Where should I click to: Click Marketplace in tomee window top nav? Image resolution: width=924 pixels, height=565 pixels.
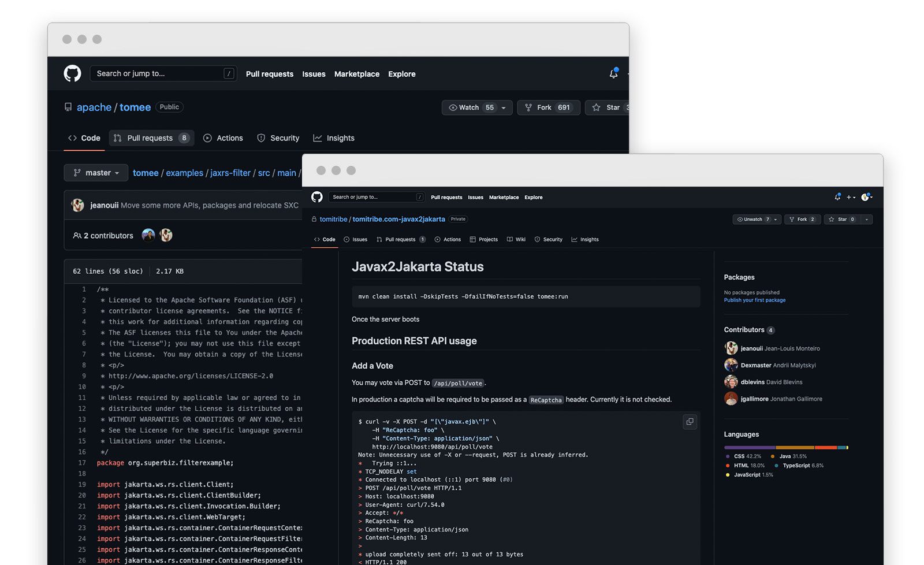point(357,74)
